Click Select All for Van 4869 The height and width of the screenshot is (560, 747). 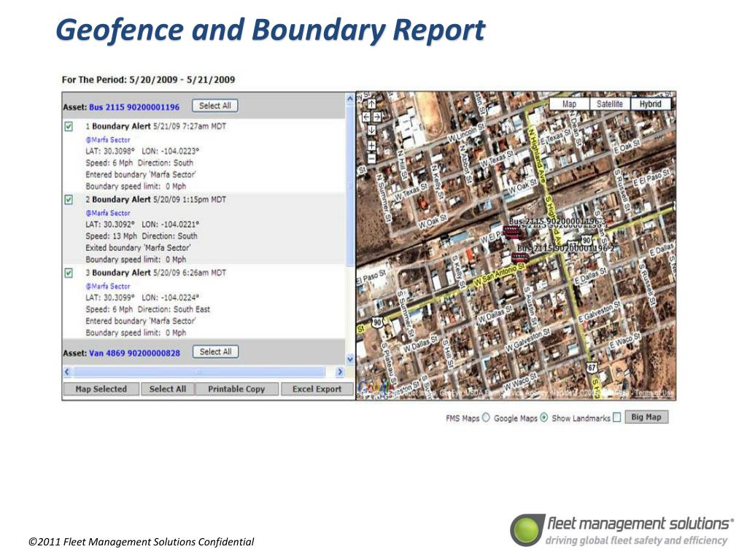pos(215,352)
